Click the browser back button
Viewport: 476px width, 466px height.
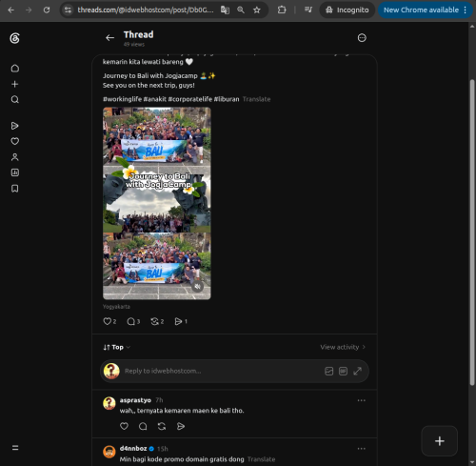[x=11, y=10]
